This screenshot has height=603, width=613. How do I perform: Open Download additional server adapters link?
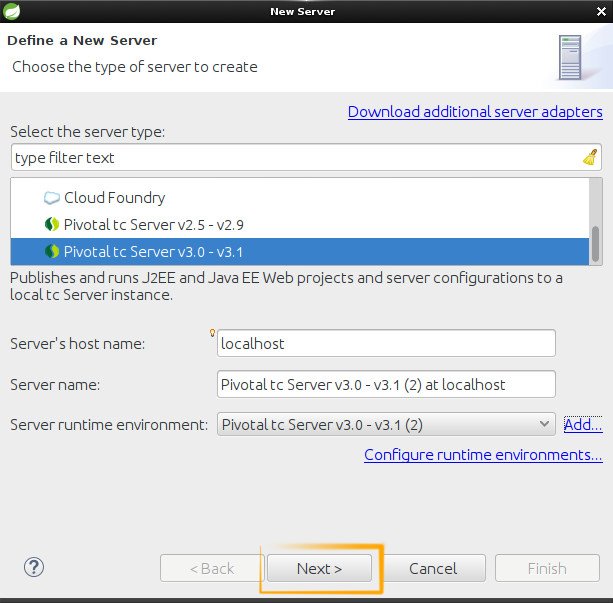[x=475, y=112]
